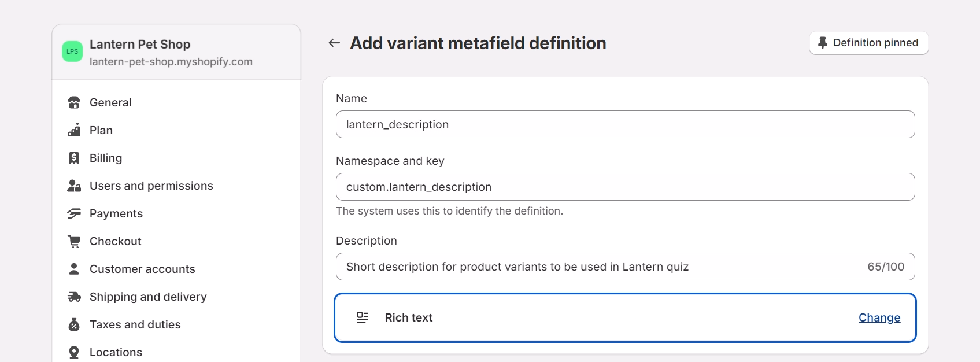Click the Name field label
The width and height of the screenshot is (980, 362).
pyautogui.click(x=352, y=98)
